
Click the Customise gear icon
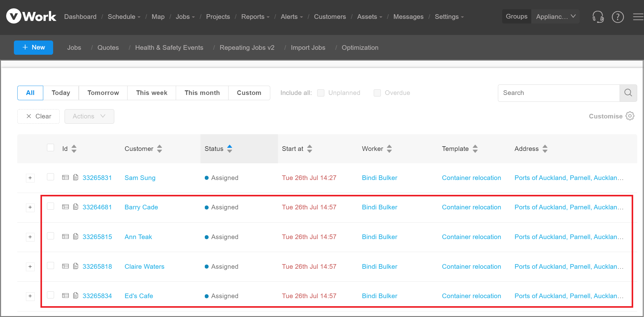click(630, 116)
